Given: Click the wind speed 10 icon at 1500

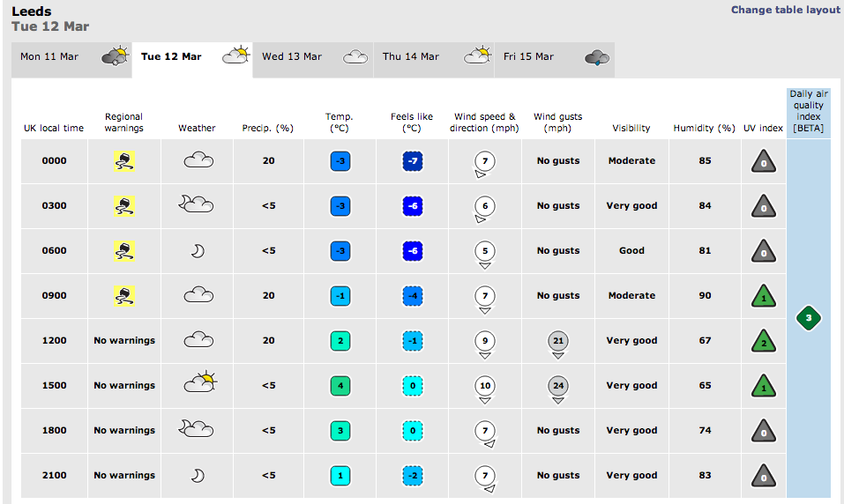Looking at the screenshot, I should click(x=485, y=389).
